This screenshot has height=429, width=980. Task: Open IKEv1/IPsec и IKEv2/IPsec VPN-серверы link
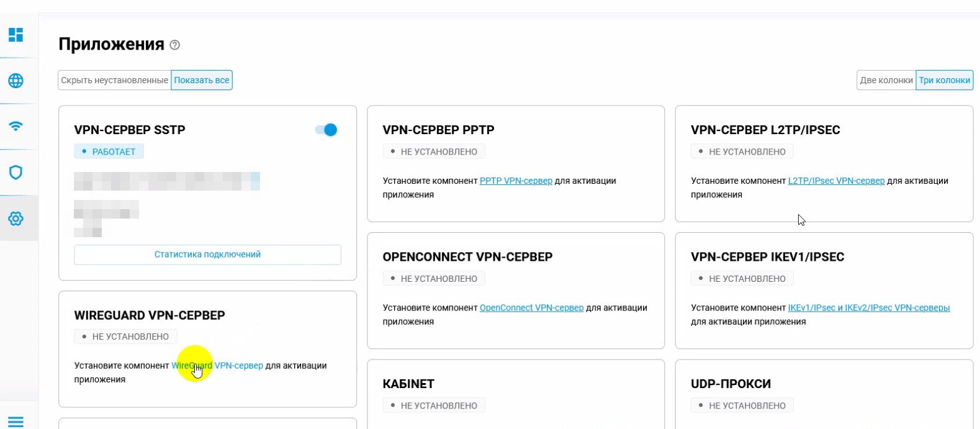point(868,308)
